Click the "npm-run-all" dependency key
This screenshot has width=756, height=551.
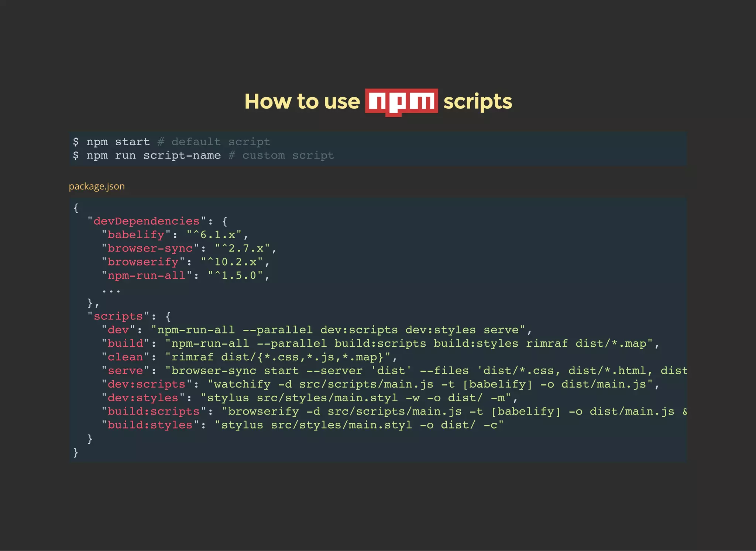(x=147, y=275)
